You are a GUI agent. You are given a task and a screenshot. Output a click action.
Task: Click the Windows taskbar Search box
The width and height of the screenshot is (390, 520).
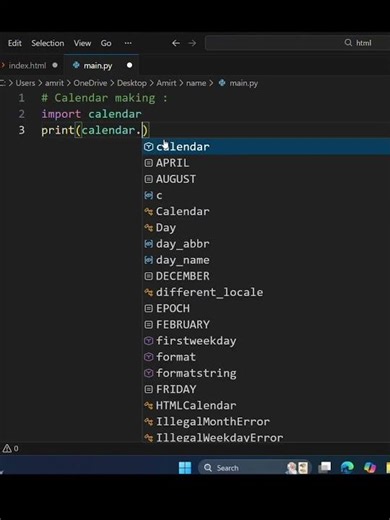[255, 468]
